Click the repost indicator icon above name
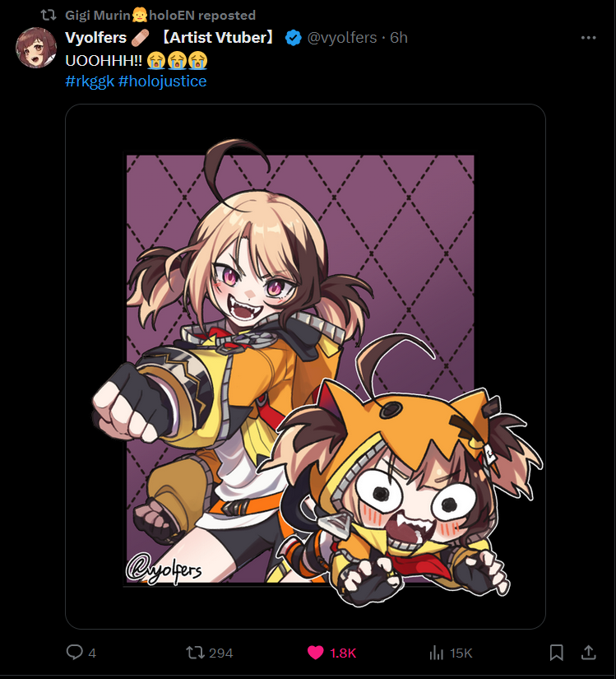This screenshot has height=679, width=616. [49, 15]
